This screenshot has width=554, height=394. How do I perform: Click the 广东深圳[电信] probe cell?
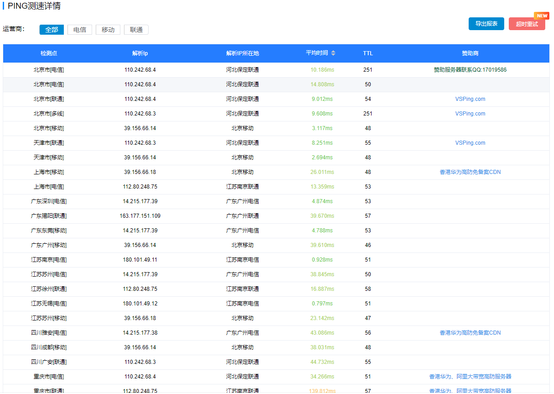click(x=49, y=201)
